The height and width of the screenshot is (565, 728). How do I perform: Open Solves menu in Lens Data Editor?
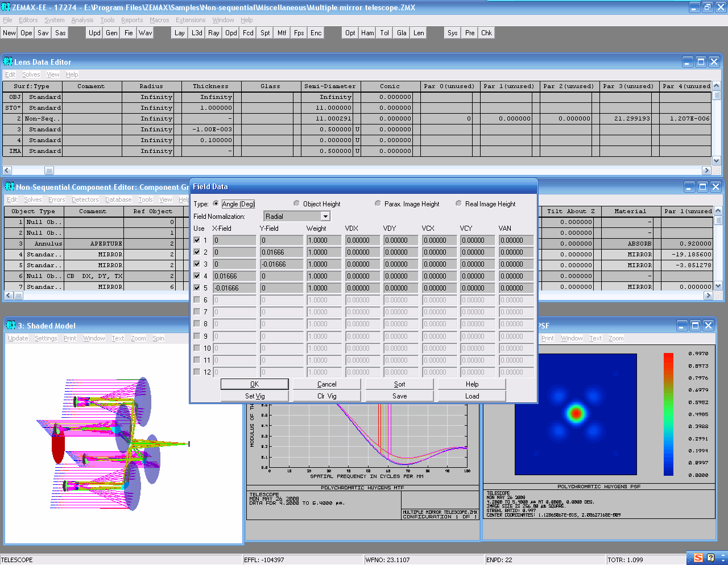31,74
